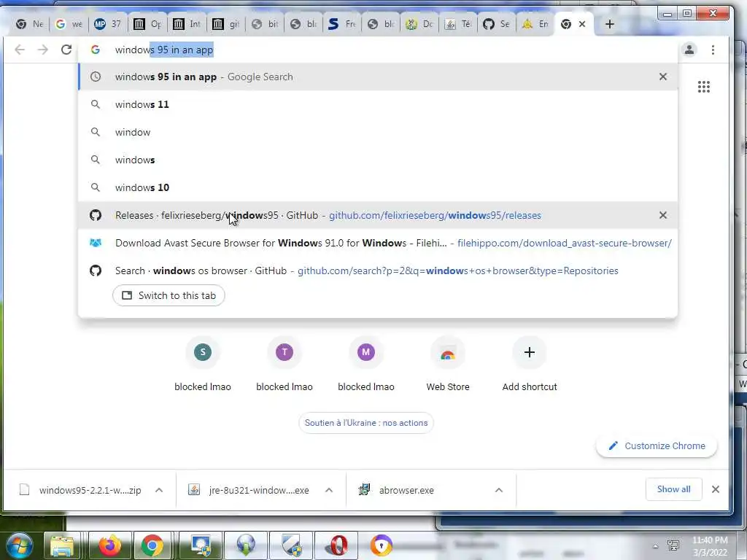747x560 pixels.
Task: Switch to the 'git' archive tab
Action: click(x=225, y=24)
